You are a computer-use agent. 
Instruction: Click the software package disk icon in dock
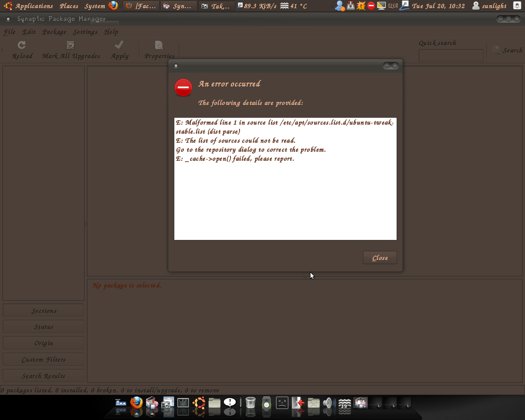point(152,403)
